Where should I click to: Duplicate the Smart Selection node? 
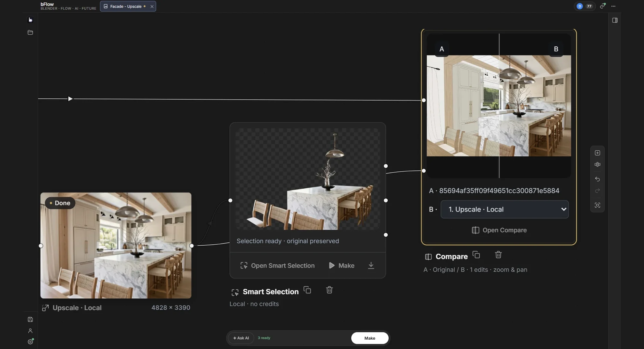tap(308, 290)
